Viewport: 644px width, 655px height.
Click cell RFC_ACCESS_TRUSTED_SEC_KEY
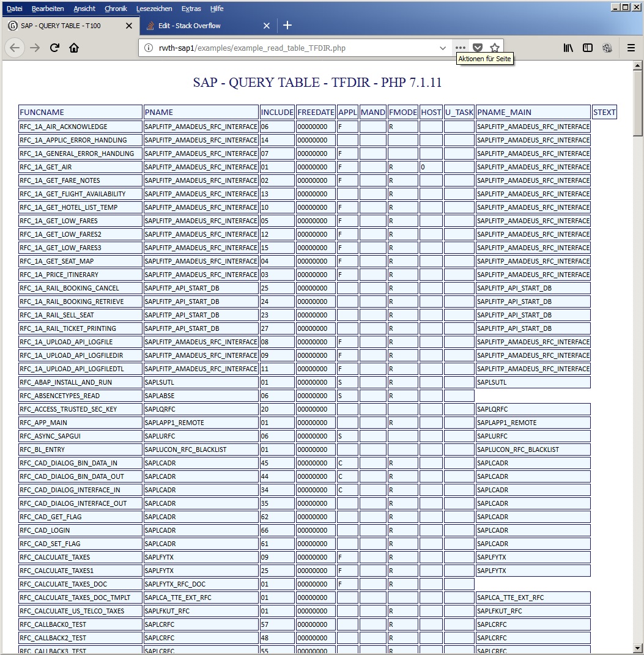(80, 409)
